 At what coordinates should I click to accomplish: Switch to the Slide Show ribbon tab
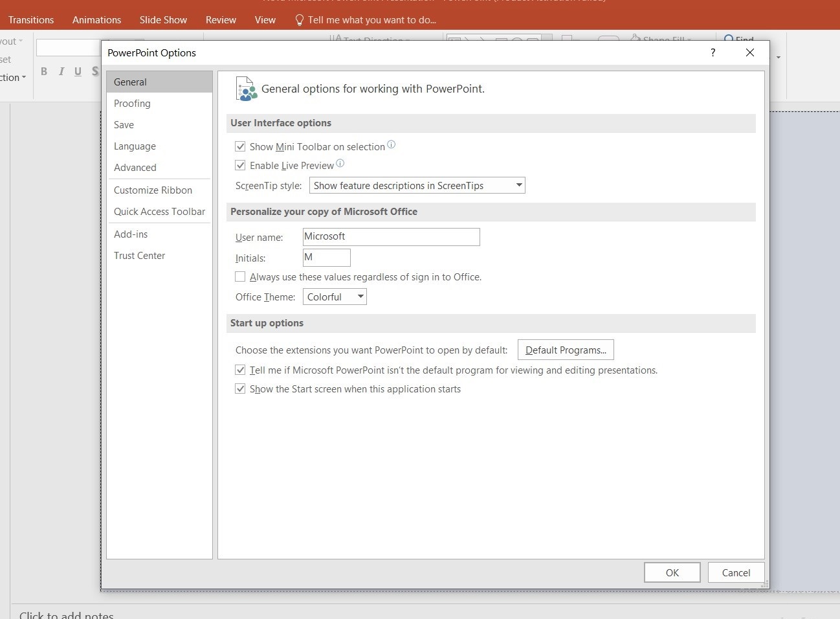[163, 20]
